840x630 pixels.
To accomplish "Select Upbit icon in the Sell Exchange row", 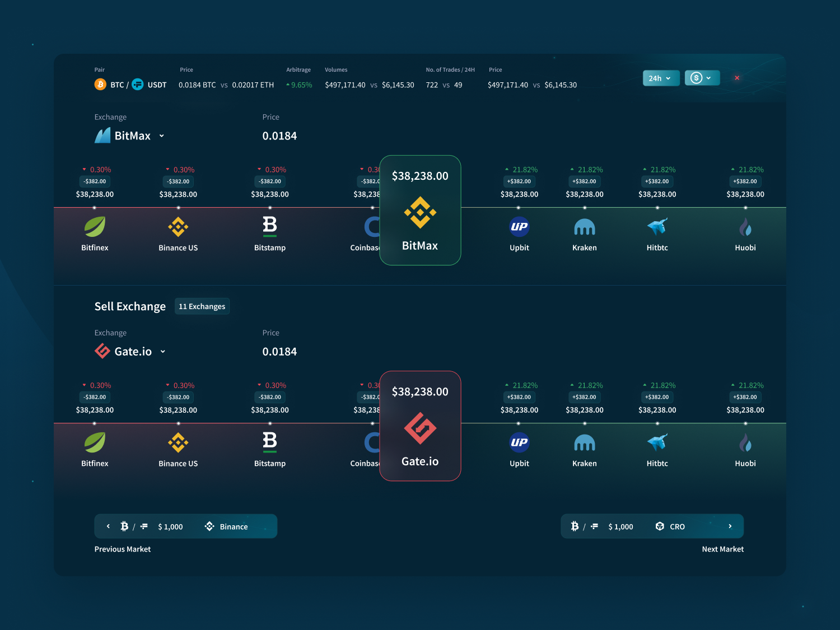I will click(519, 442).
